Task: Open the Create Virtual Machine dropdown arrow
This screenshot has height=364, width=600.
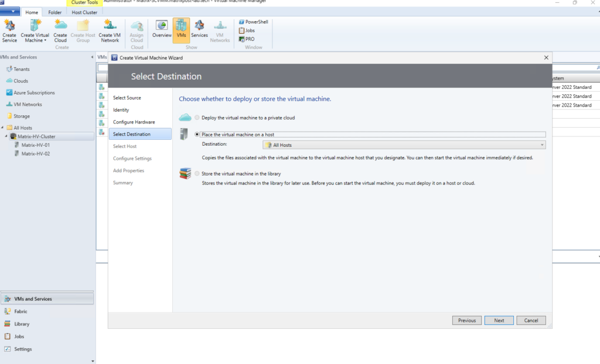Action: point(45,40)
